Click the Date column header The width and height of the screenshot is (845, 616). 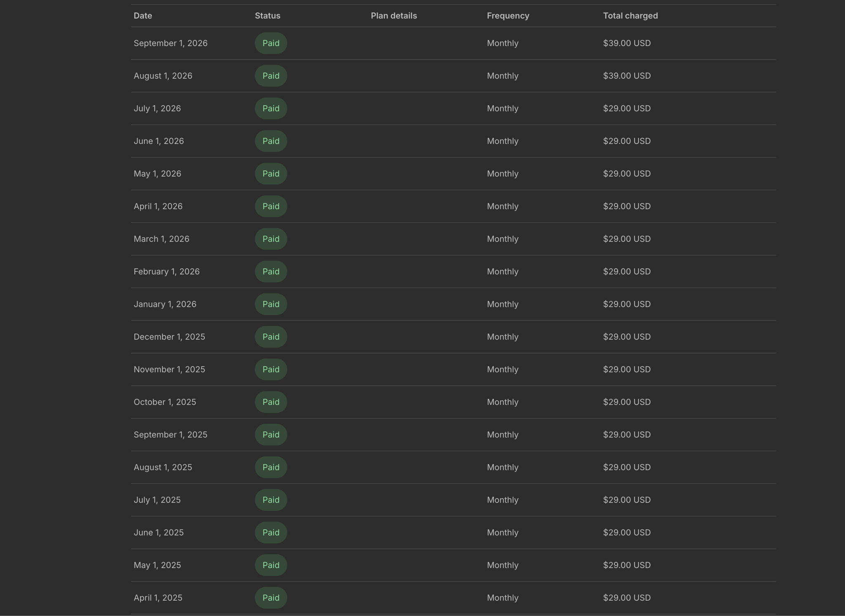point(143,16)
